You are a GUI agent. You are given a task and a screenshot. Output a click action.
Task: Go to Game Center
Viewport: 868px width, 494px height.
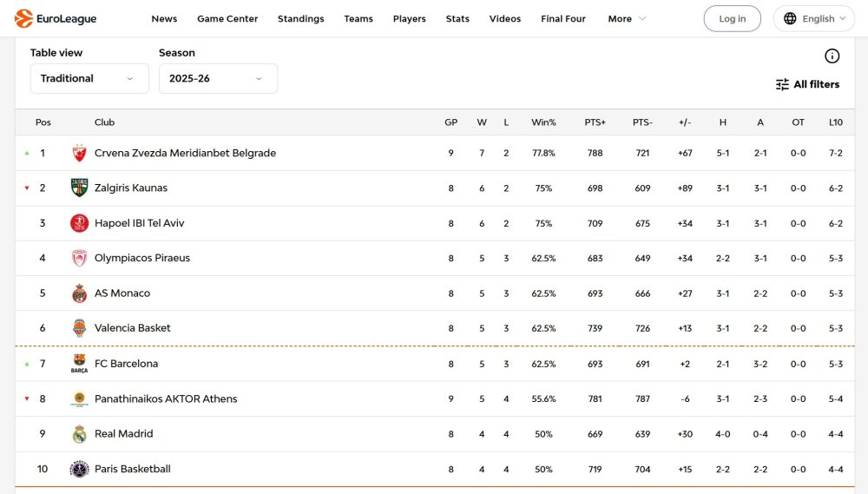pos(227,18)
